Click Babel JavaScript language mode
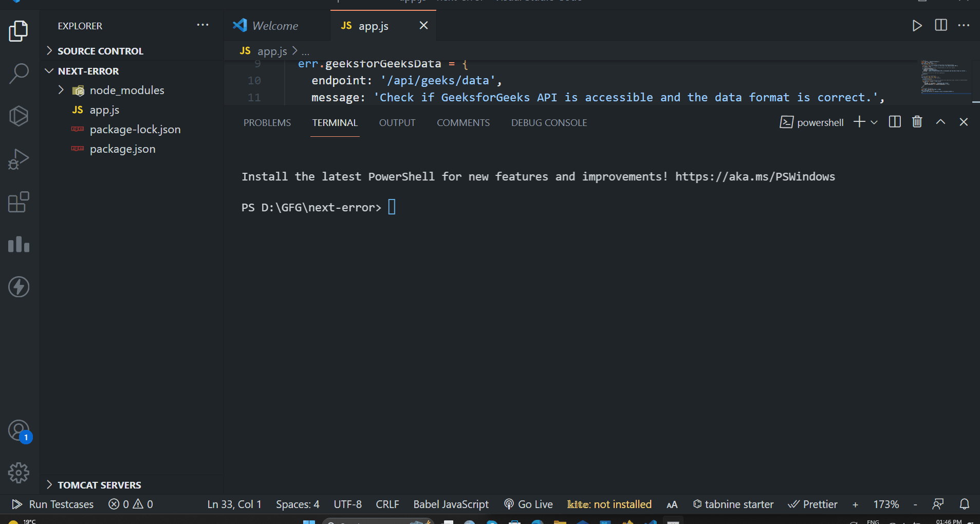 [451, 504]
